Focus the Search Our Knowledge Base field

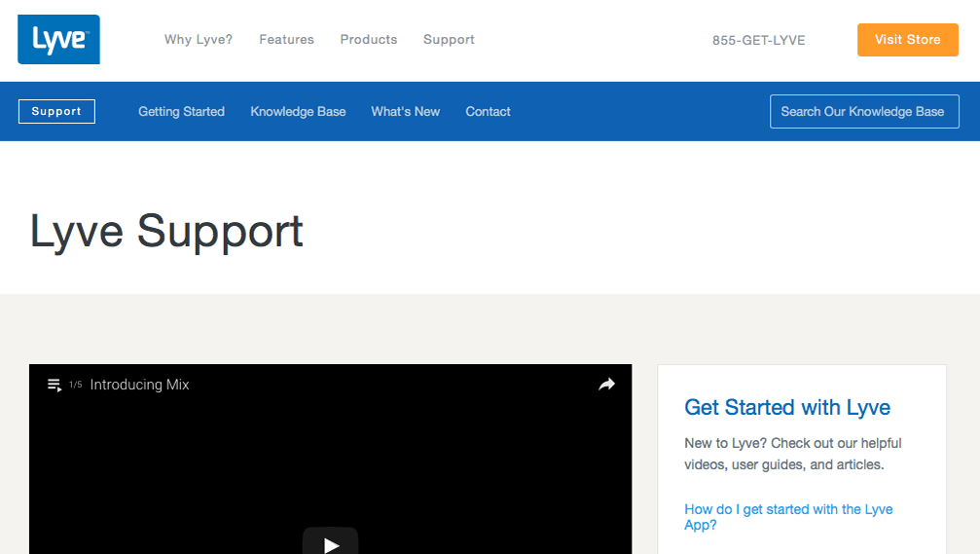(x=864, y=111)
